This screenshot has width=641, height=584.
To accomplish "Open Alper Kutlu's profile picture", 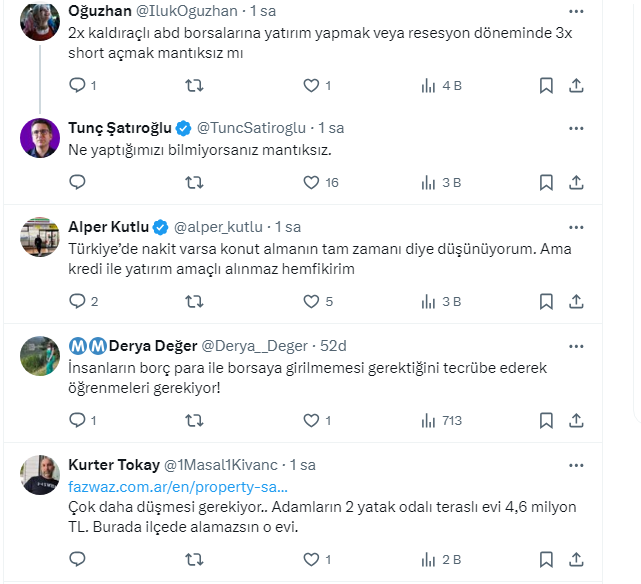I will point(40,236).
